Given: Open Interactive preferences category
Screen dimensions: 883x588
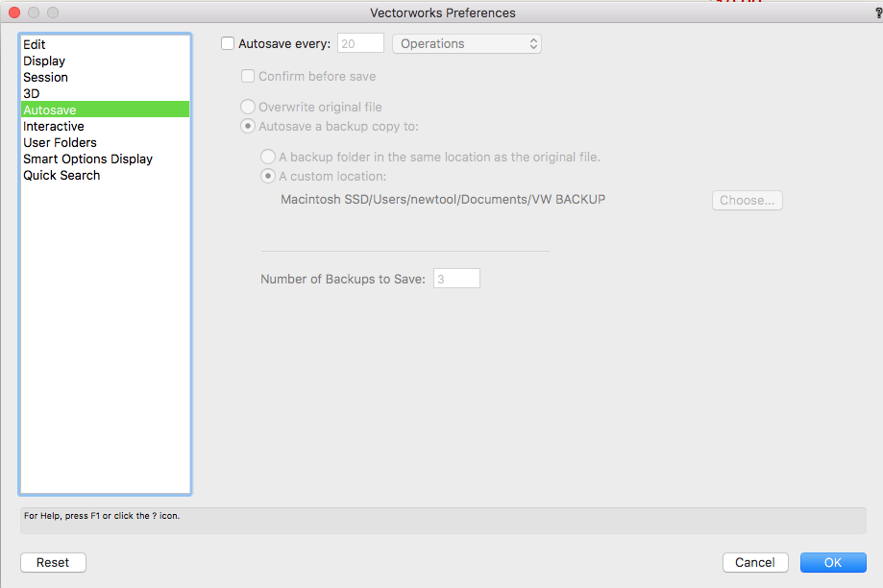Looking at the screenshot, I should [54, 126].
